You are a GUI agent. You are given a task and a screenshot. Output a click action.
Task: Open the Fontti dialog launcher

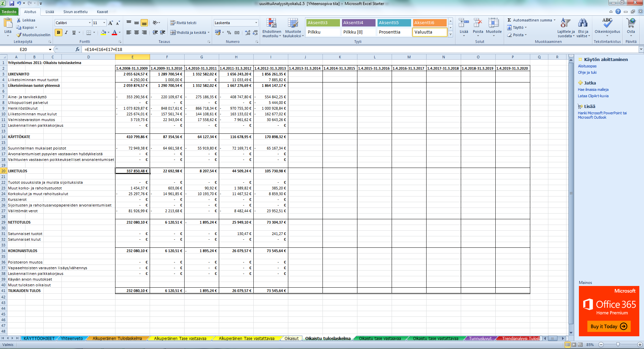pyautogui.click(x=120, y=42)
